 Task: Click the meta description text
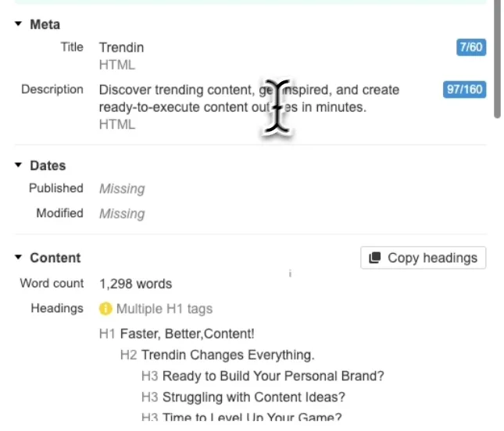(x=248, y=98)
